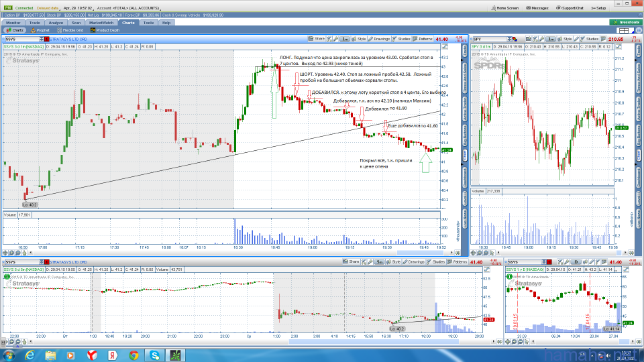Toggle the 5m timeframe button

click(x=379, y=262)
